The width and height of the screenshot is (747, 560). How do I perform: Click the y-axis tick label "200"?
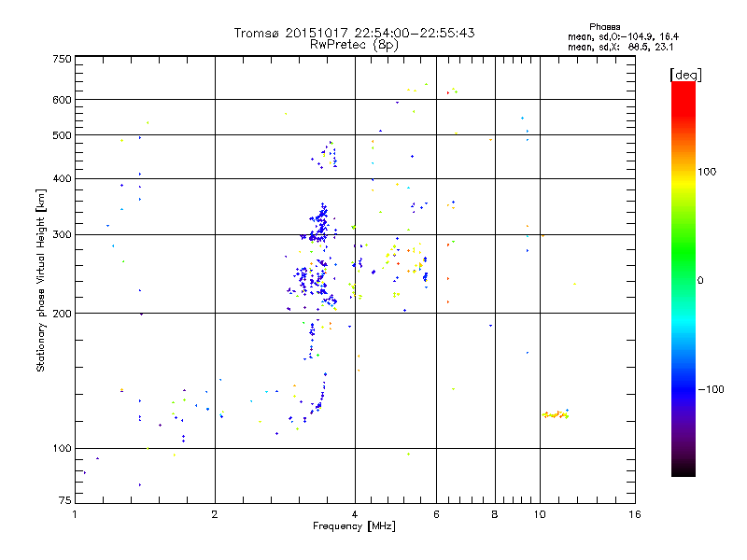click(x=62, y=314)
